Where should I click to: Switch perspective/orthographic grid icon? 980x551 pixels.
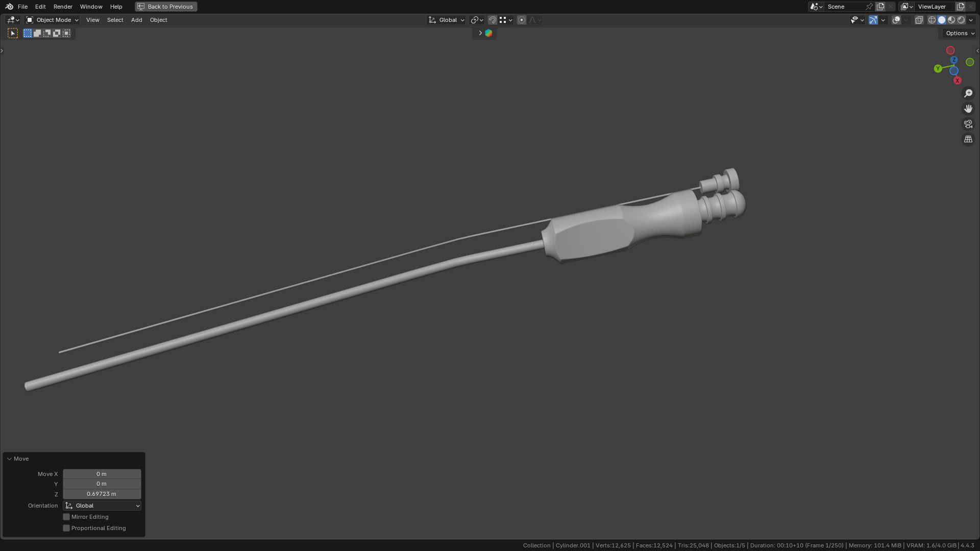968,139
